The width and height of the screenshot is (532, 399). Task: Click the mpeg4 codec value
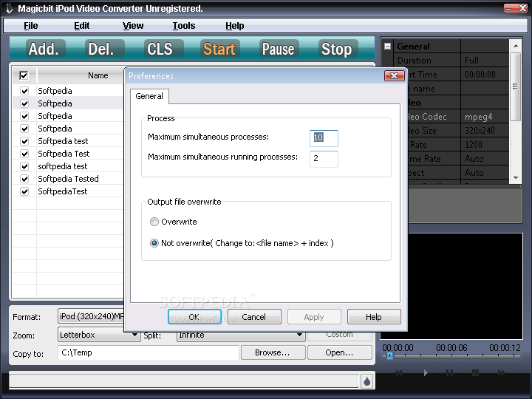[x=478, y=117]
